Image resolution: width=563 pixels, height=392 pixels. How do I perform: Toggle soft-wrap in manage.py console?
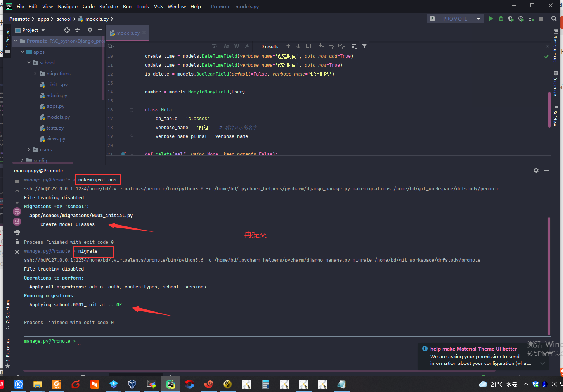point(17,212)
